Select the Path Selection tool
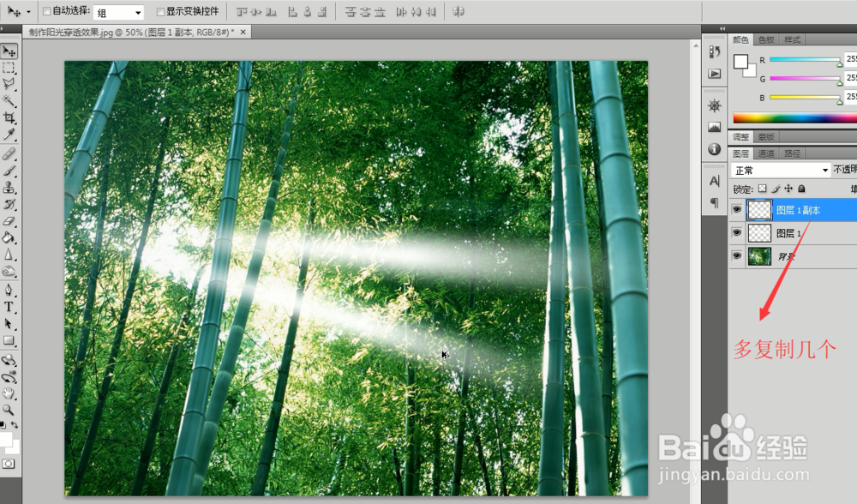Image resolution: width=857 pixels, height=504 pixels. 9,324
